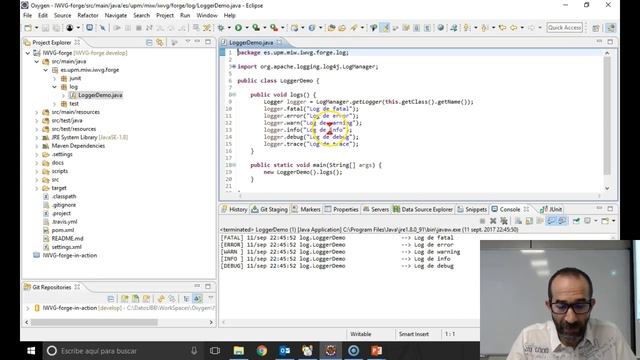
Task: Open the Run menu
Action: (185, 16)
